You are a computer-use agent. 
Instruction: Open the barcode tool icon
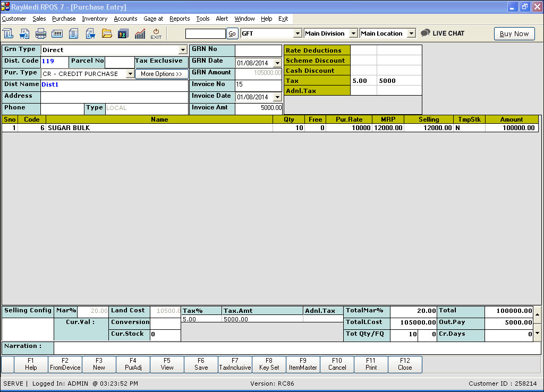(x=57, y=33)
